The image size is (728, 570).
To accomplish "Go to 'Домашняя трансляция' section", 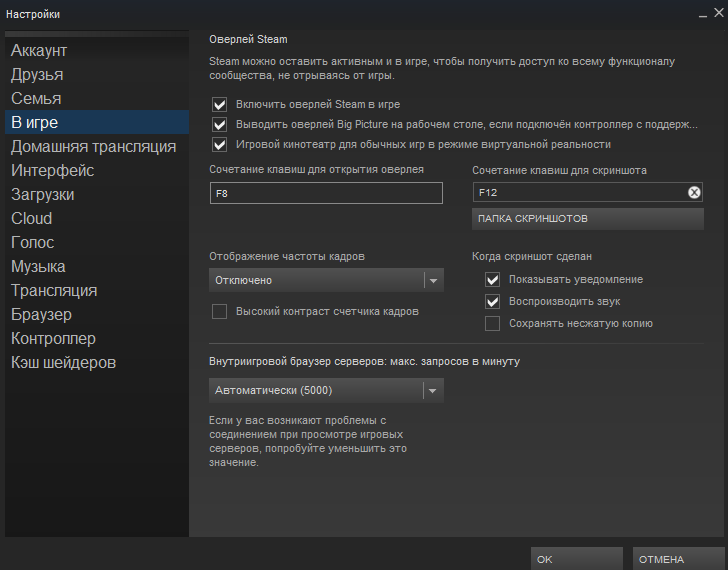I will pos(97,146).
